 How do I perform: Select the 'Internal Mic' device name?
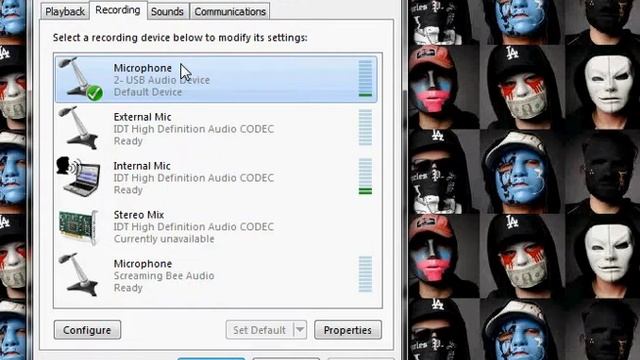click(x=142, y=166)
